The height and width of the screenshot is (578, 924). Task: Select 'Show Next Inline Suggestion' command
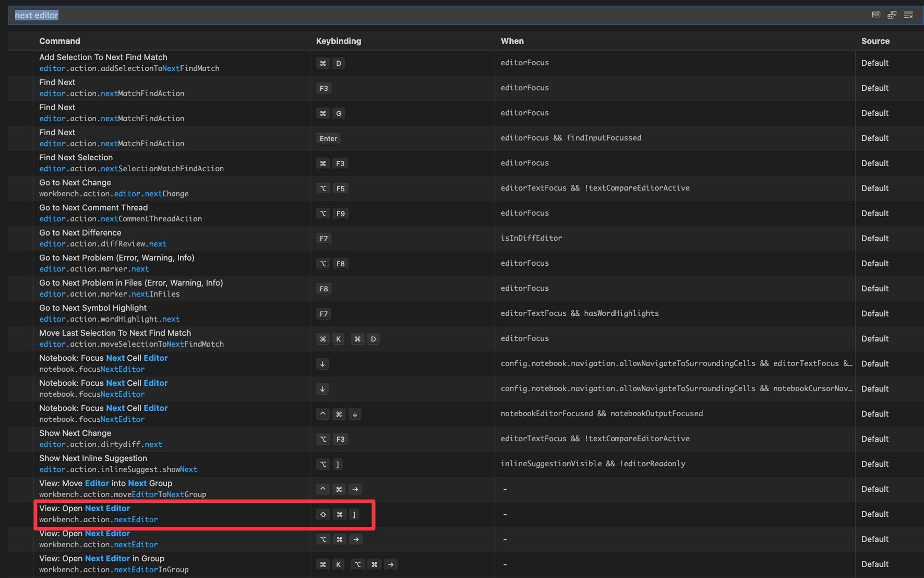point(93,458)
